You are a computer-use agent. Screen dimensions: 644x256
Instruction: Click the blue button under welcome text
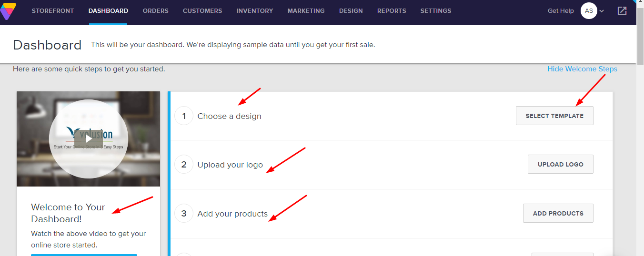pos(84,255)
